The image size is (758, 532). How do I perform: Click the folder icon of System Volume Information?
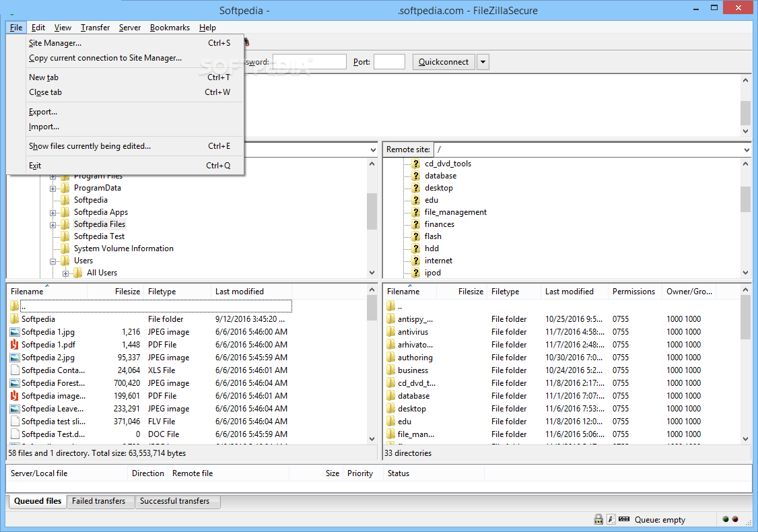point(65,248)
